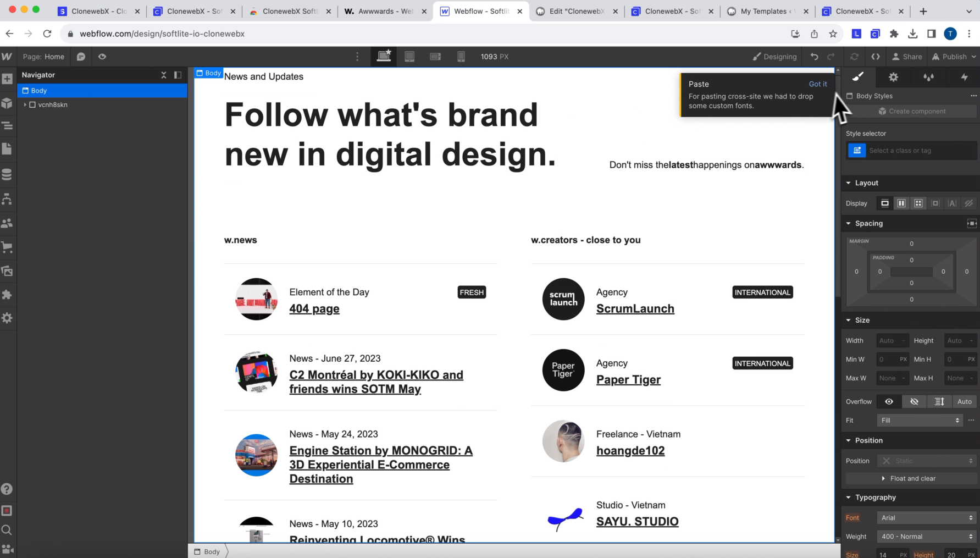Open the Position dropdown set to Static

[927, 461]
